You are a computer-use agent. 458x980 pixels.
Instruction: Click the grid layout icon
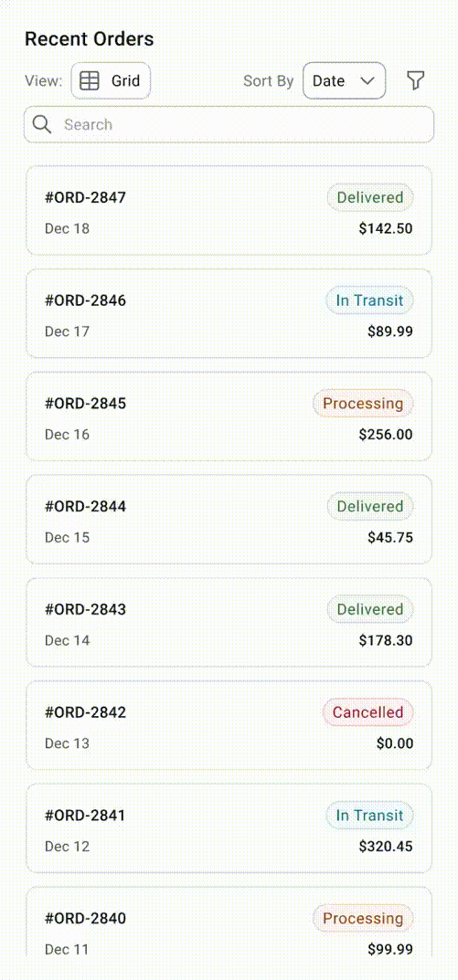tap(91, 80)
